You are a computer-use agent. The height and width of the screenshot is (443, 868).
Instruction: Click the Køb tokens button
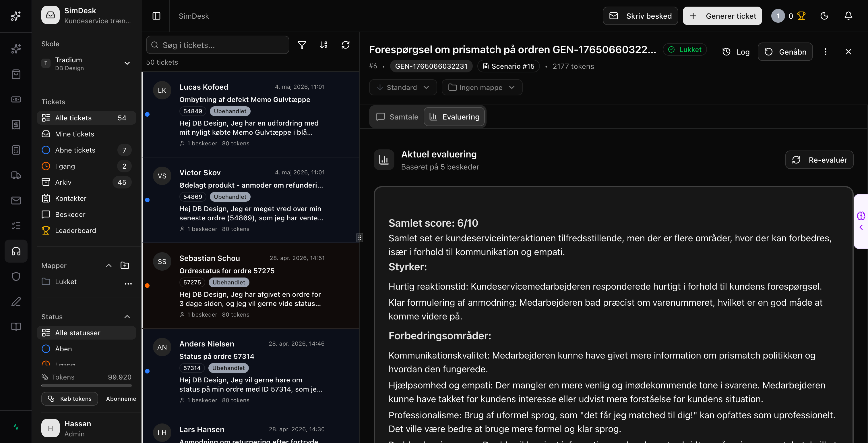pyautogui.click(x=70, y=398)
